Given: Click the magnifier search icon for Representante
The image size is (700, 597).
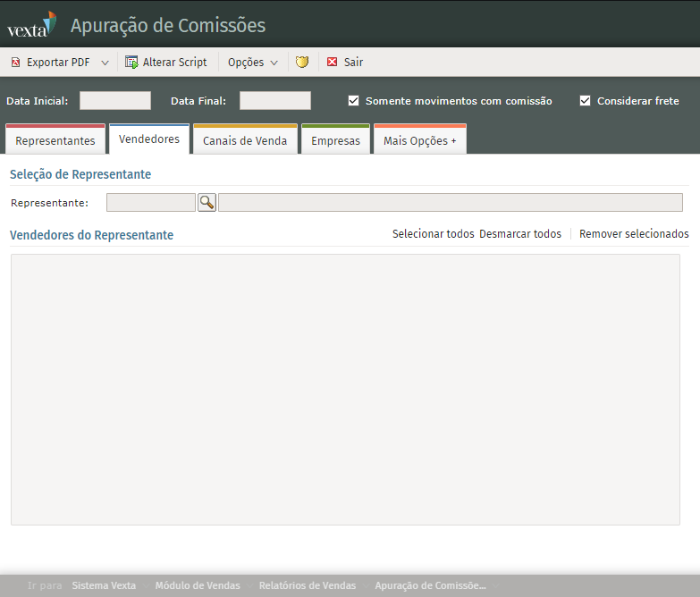Looking at the screenshot, I should tap(207, 203).
